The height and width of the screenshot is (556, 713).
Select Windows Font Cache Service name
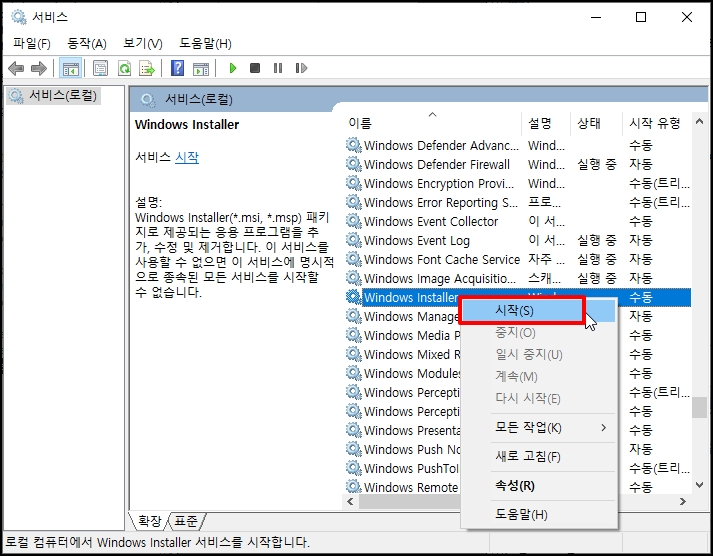point(442,259)
